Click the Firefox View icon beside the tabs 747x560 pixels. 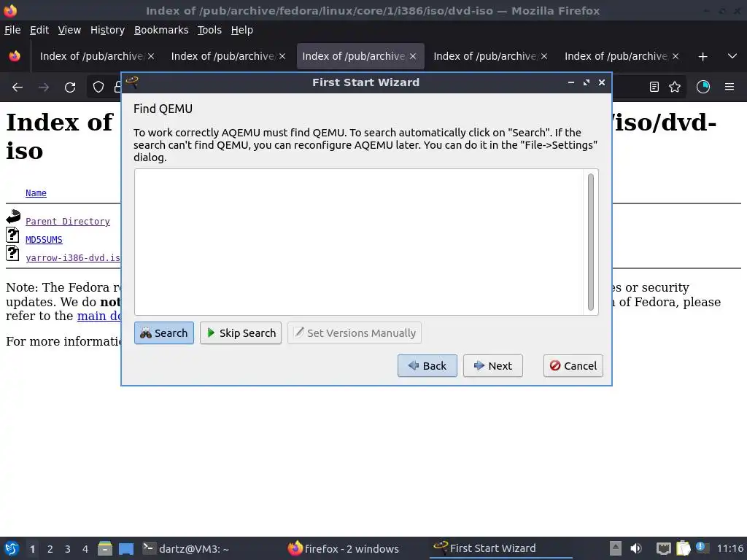pyautogui.click(x=15, y=56)
